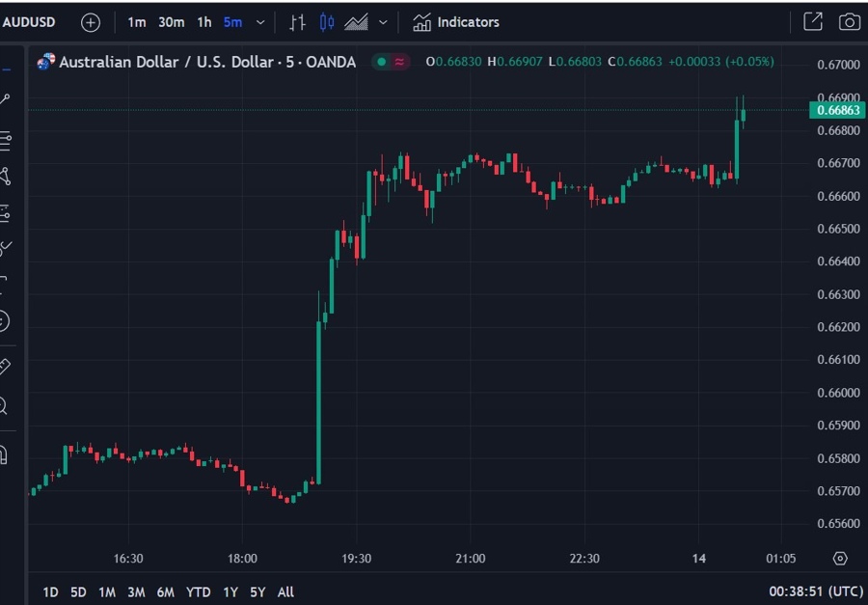
Task: Click the compare or add symbol plus icon
Action: click(x=91, y=23)
